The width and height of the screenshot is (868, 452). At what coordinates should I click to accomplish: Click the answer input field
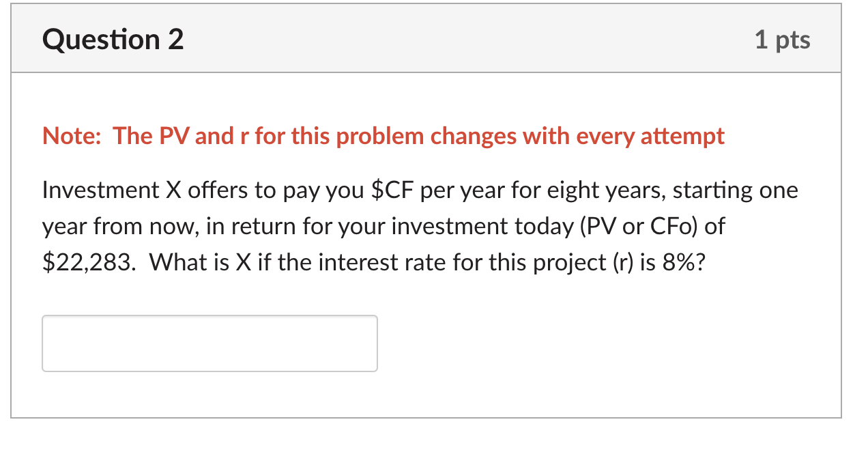point(209,343)
